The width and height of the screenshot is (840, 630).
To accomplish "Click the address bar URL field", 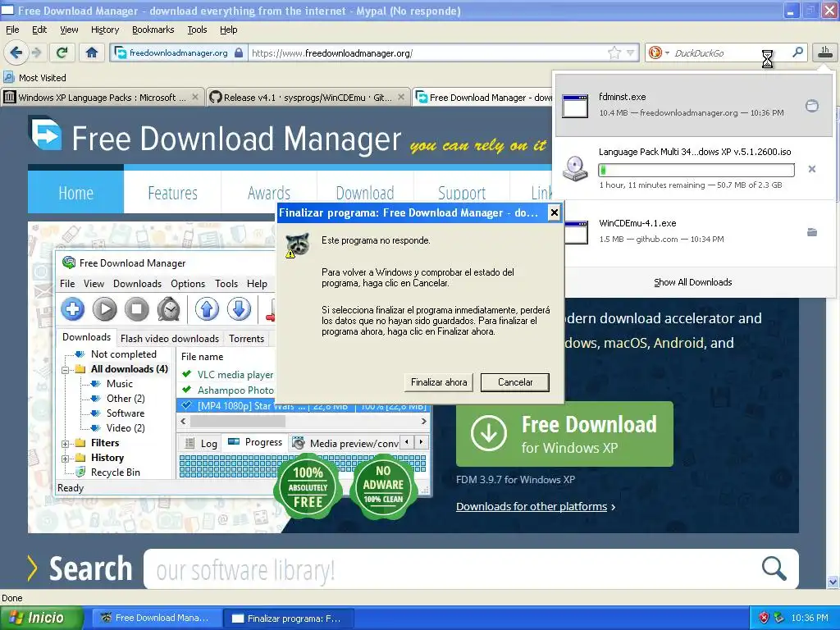I will [427, 52].
